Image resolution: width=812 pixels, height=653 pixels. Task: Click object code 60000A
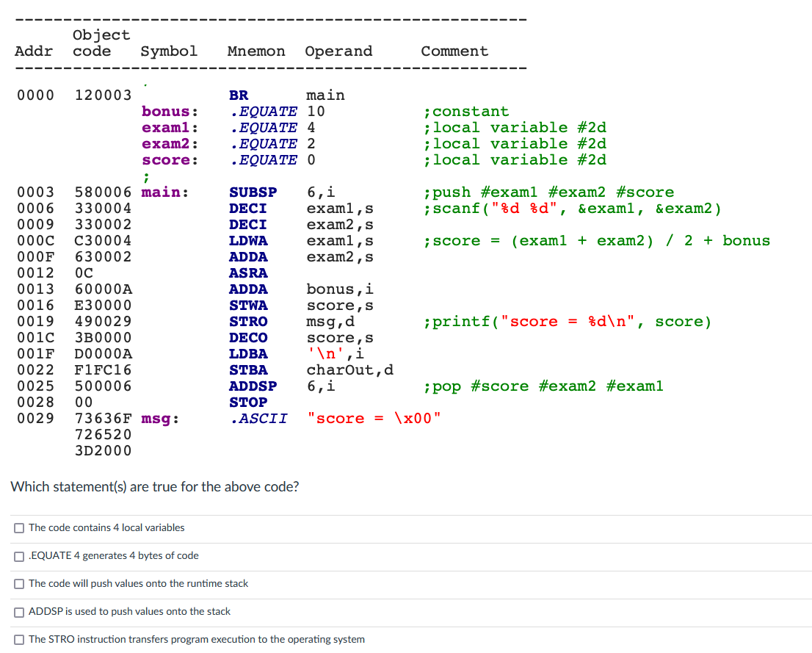103,289
